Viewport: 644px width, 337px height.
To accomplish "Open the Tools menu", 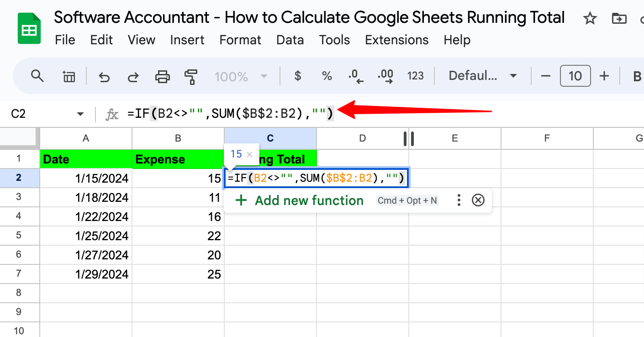I will (334, 40).
